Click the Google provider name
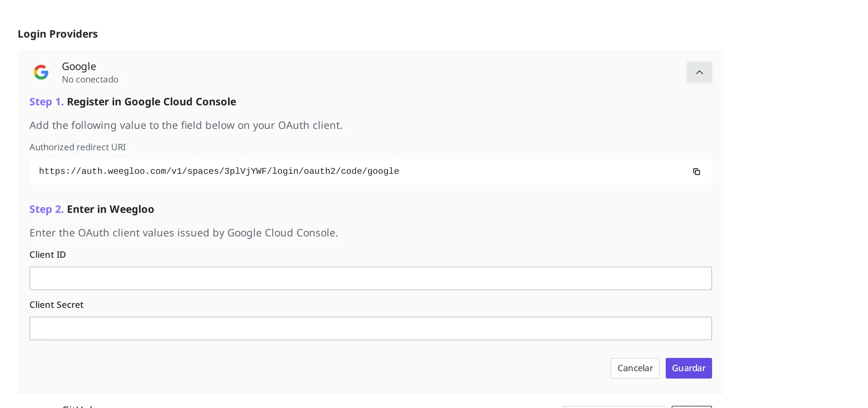This screenshot has height=408, width=868. (x=79, y=67)
